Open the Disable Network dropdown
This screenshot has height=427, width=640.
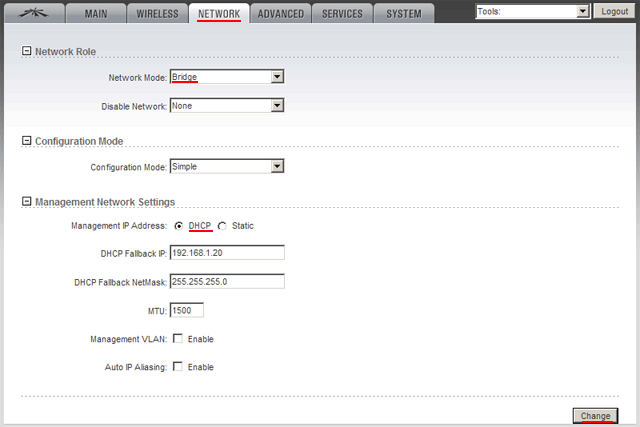coord(227,106)
